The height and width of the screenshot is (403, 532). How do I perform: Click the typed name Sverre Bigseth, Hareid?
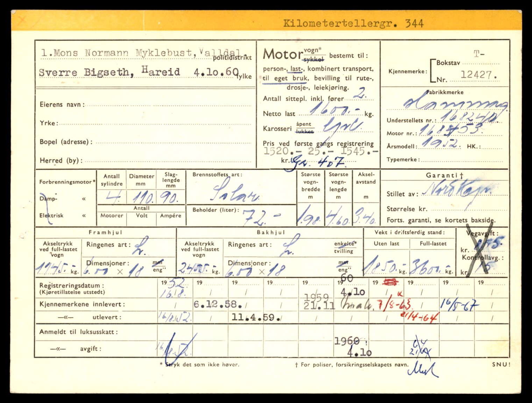(109, 72)
